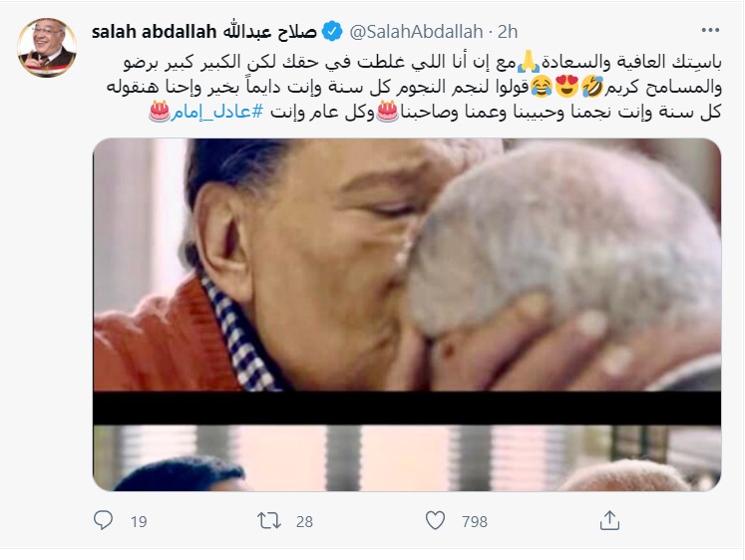This screenshot has height=560, width=745.
Task: Click the face with tears of joy emoji
Action: (541, 87)
